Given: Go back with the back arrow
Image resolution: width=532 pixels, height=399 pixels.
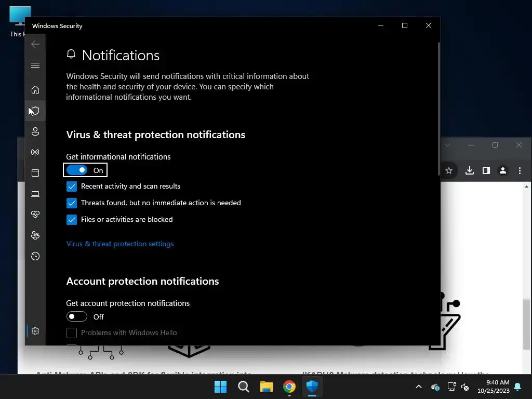Looking at the screenshot, I should point(35,44).
